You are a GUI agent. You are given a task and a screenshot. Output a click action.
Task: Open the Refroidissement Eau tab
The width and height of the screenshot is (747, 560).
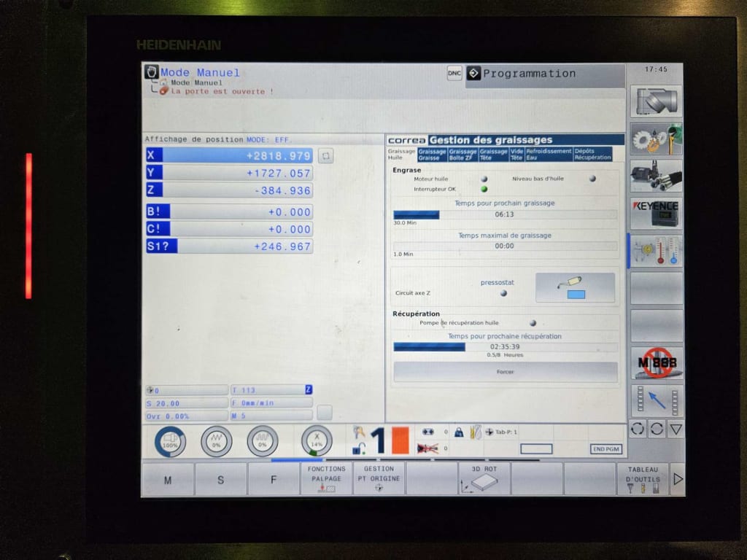click(549, 155)
